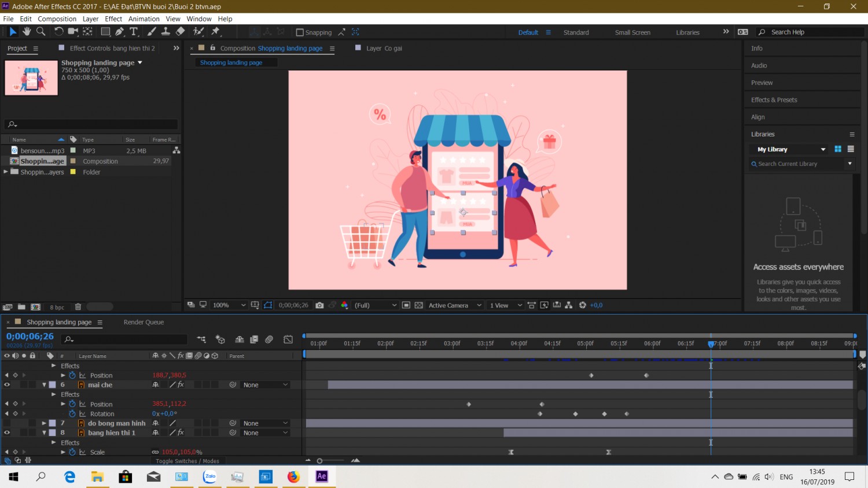
Task: Select the Eraser tool
Action: 181,32
